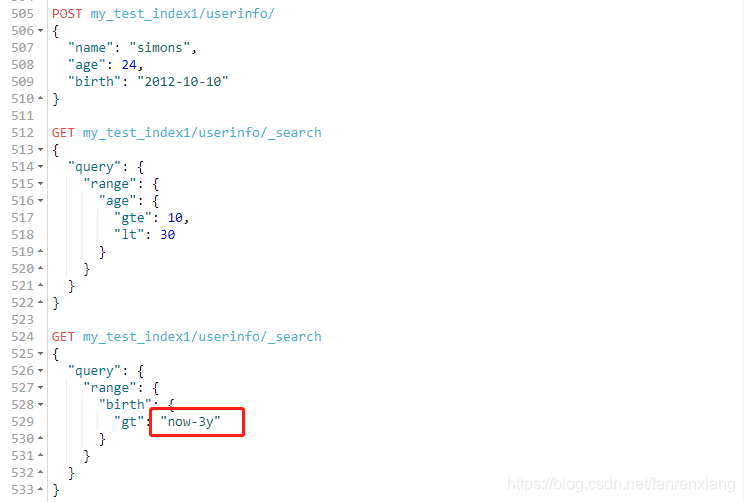Click line number 517 in the gutter
744x502 pixels.
(x=22, y=218)
